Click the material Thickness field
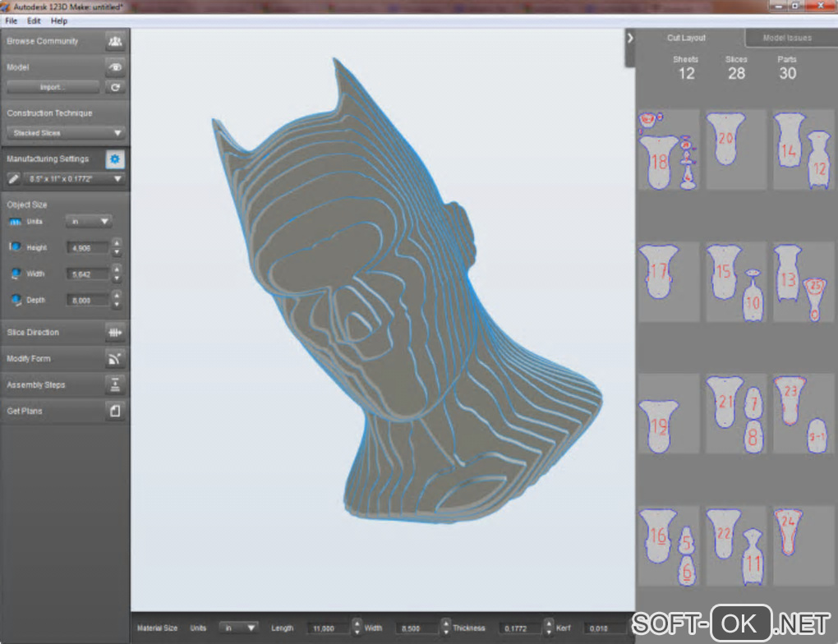The width and height of the screenshot is (838, 644). [x=521, y=628]
